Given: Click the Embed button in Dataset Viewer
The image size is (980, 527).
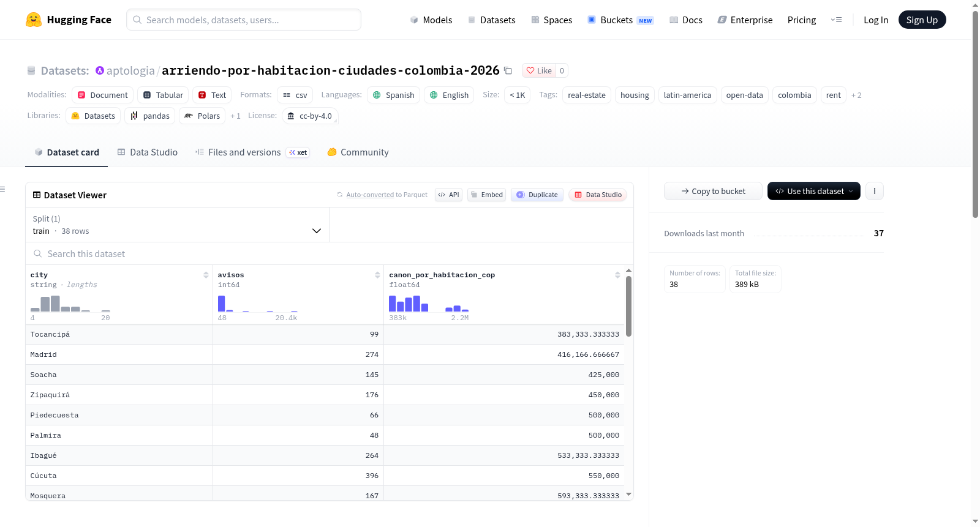Looking at the screenshot, I should 487,195.
